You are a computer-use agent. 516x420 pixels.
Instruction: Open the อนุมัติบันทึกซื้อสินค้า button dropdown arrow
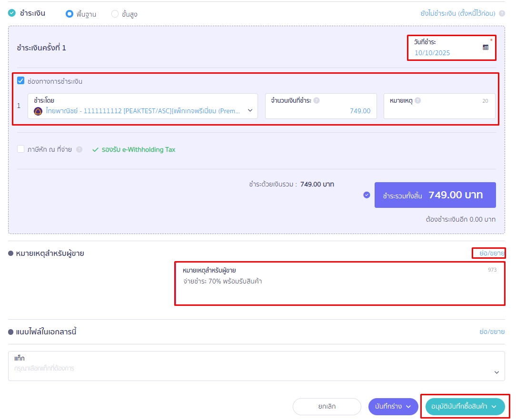coord(494,407)
